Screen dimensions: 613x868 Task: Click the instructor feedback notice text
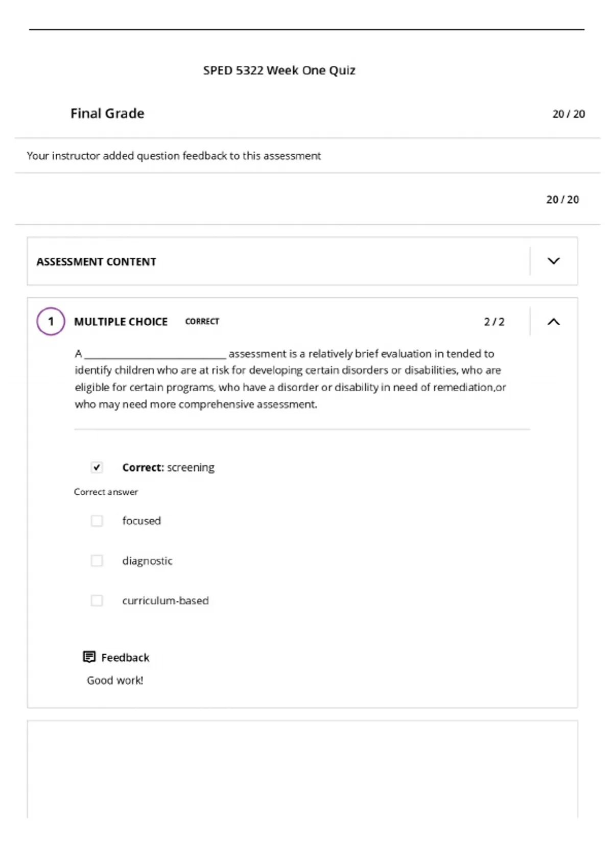(x=174, y=156)
